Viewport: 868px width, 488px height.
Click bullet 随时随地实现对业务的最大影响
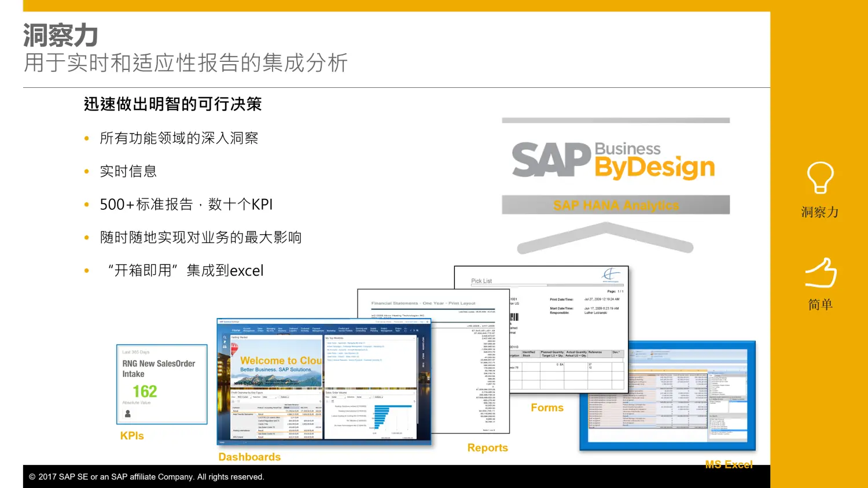click(x=201, y=237)
